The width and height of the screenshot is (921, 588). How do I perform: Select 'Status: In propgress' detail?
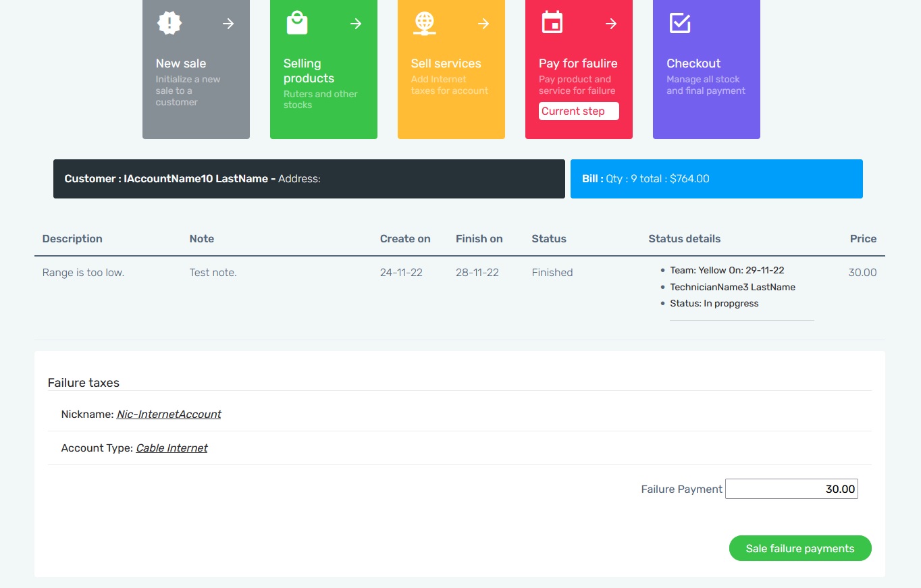714,303
